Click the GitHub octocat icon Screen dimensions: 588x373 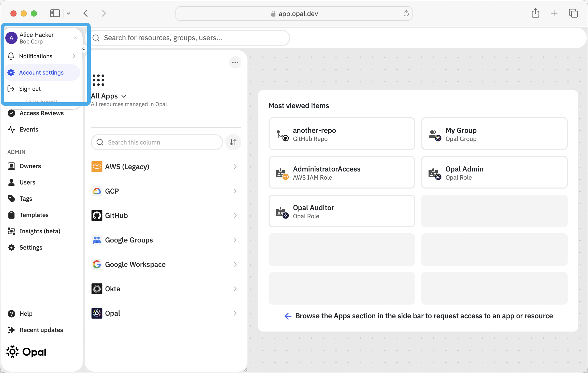click(x=97, y=216)
